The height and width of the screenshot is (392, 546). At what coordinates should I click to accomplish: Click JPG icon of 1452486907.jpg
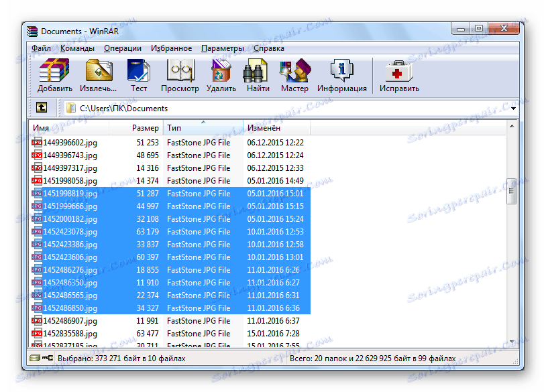tap(37, 321)
